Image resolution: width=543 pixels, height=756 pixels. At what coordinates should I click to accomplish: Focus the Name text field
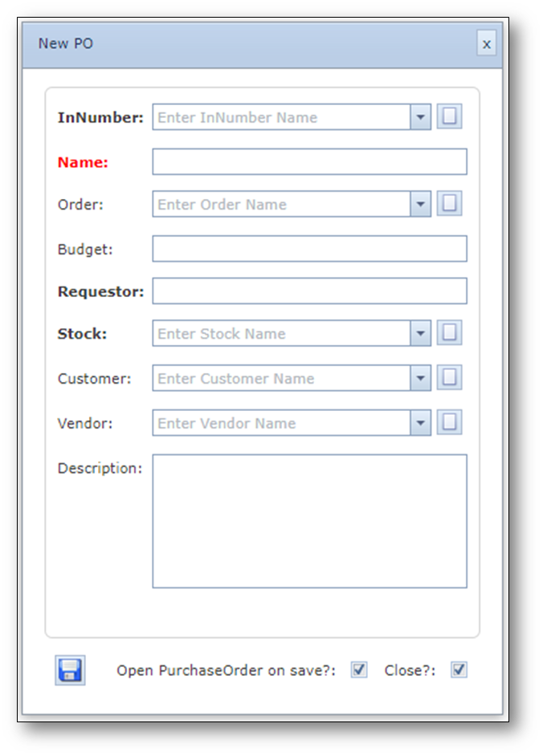(x=309, y=161)
